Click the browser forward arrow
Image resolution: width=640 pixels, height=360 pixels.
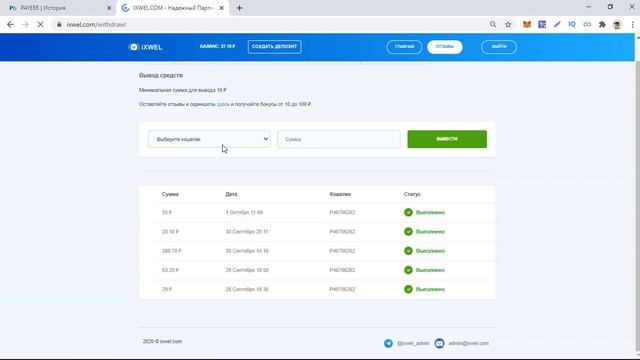(x=25, y=24)
